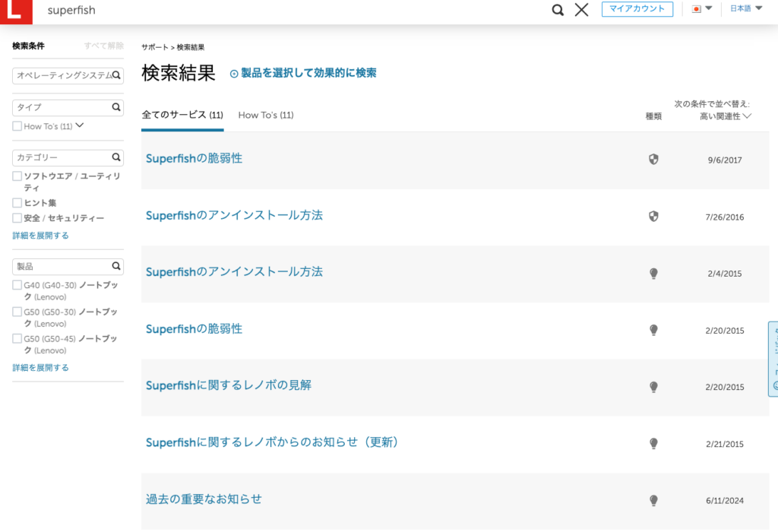Open the 日本語 language dropdown

pos(746,9)
